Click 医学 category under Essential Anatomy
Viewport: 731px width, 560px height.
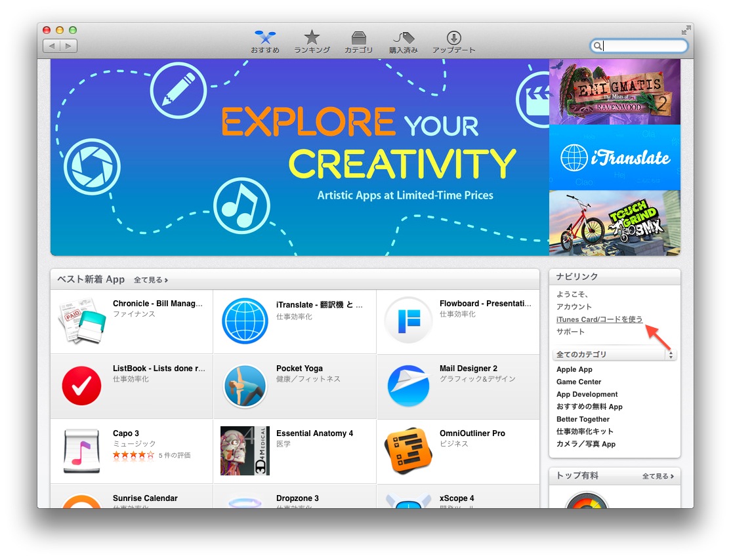(x=283, y=444)
